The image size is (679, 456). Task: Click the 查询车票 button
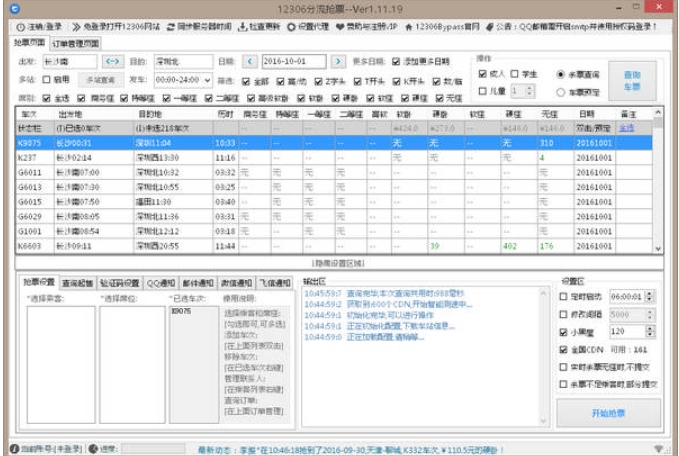click(632, 81)
